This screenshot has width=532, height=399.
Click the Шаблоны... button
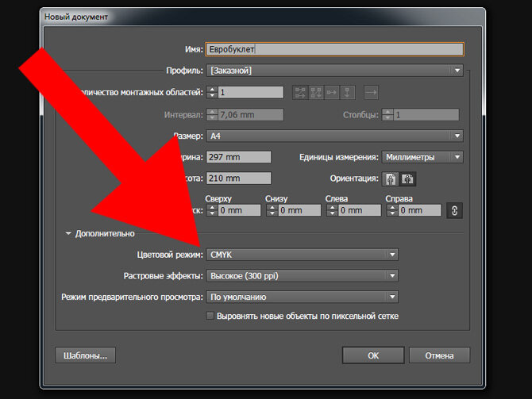point(85,355)
